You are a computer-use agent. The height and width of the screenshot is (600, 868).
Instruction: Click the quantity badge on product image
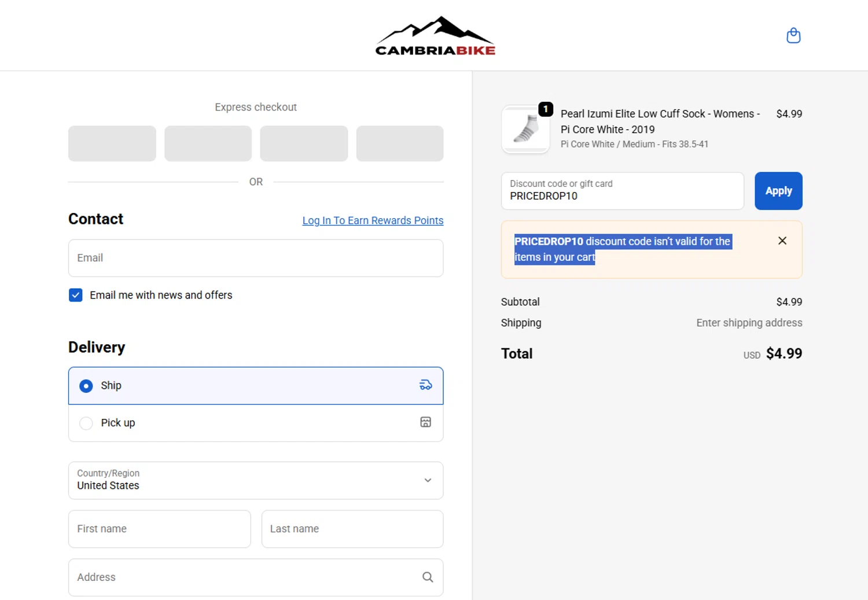(546, 109)
